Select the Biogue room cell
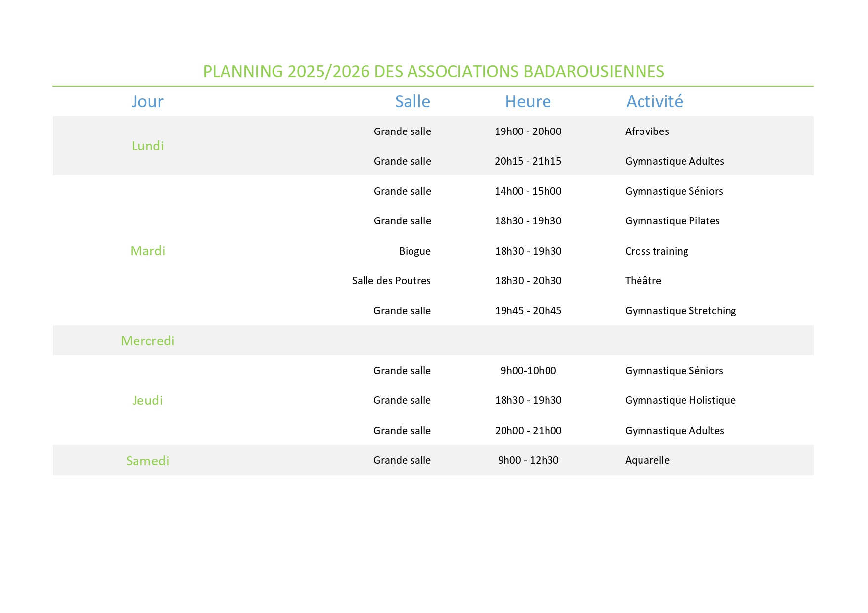The height and width of the screenshot is (613, 868). pyautogui.click(x=414, y=251)
